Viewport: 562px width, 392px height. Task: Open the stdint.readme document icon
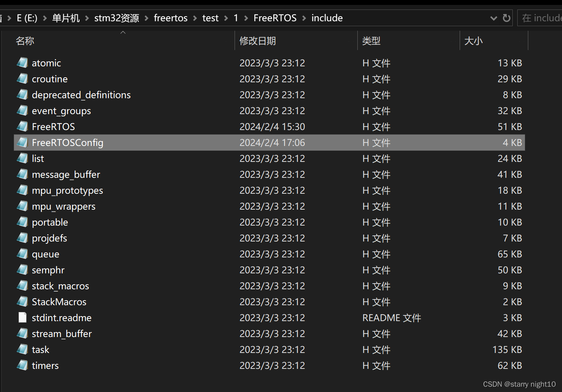click(22, 317)
